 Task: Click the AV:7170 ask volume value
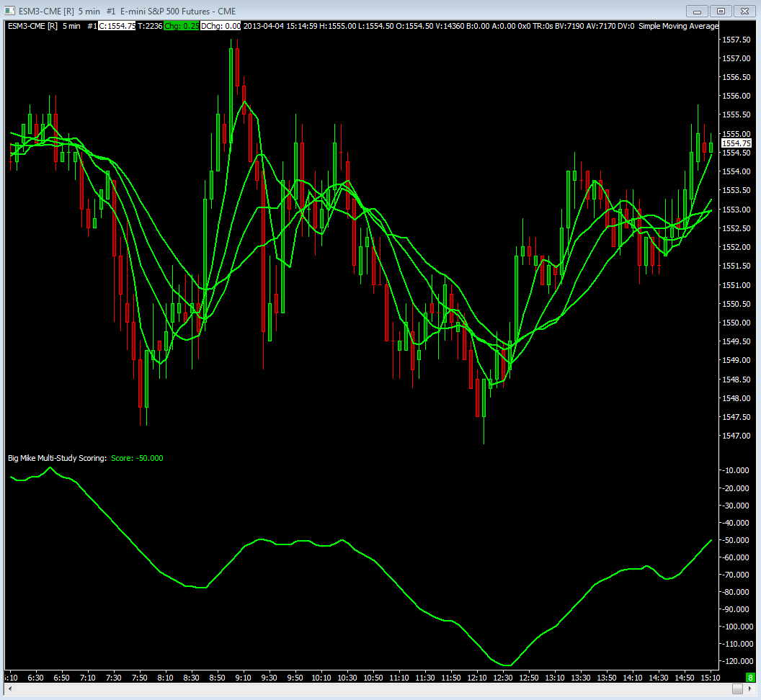(601, 26)
